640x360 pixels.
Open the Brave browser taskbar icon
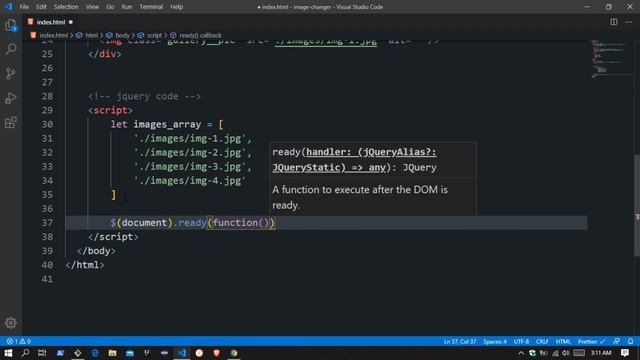217,353
